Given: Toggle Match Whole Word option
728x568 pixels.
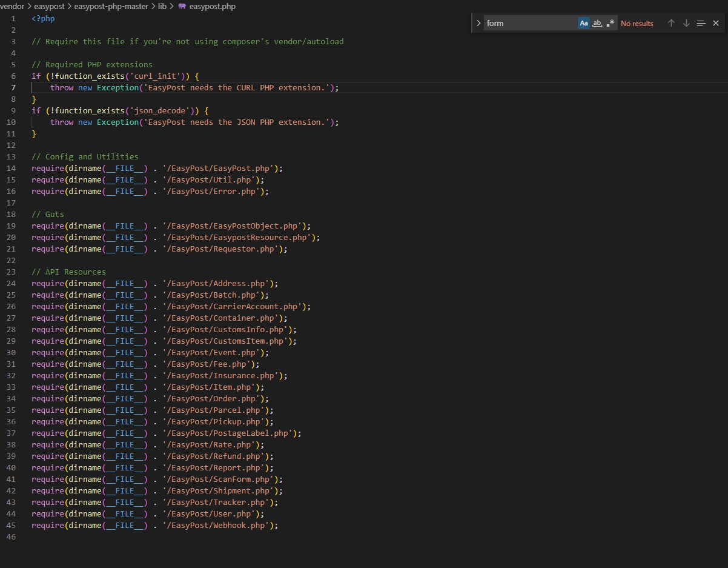Looking at the screenshot, I should [x=597, y=23].
